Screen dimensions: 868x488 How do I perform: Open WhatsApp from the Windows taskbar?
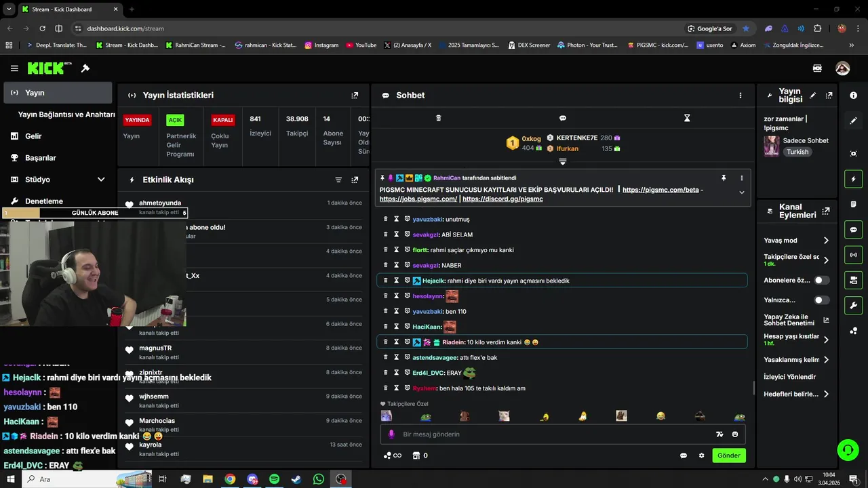[x=319, y=479]
